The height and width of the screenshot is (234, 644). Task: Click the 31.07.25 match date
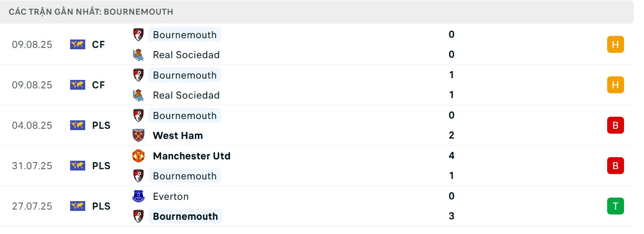coord(32,166)
